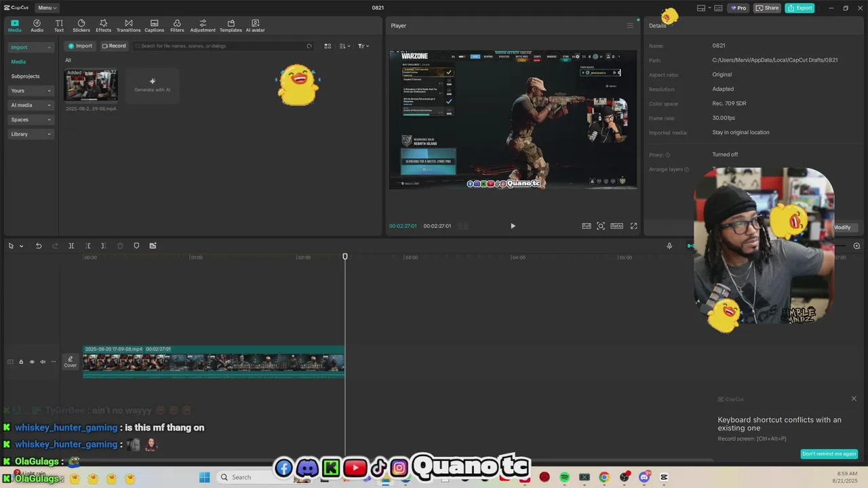Add a marker on timeline

pyautogui.click(x=136, y=246)
